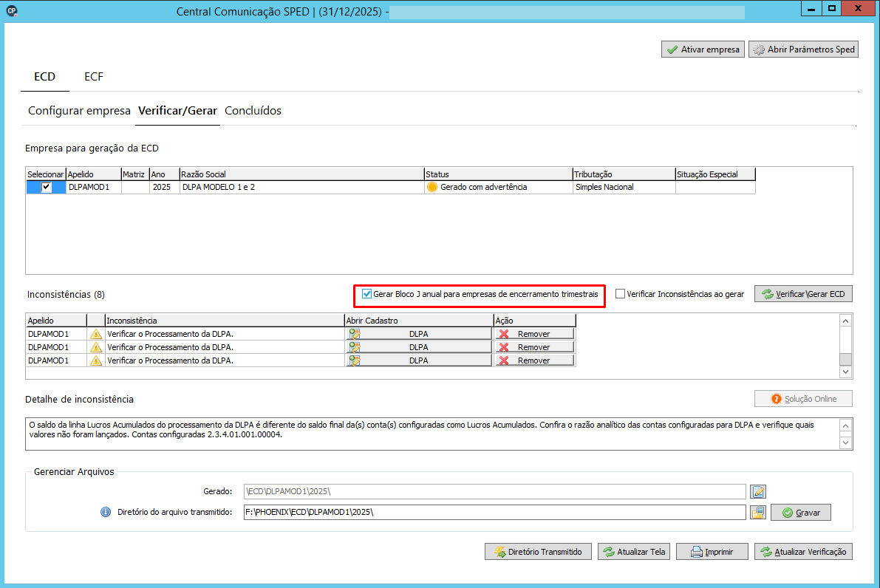Enable Verificar Inconsistências ao gerar checkbox
Image resolution: width=880 pixels, height=588 pixels.
click(620, 294)
